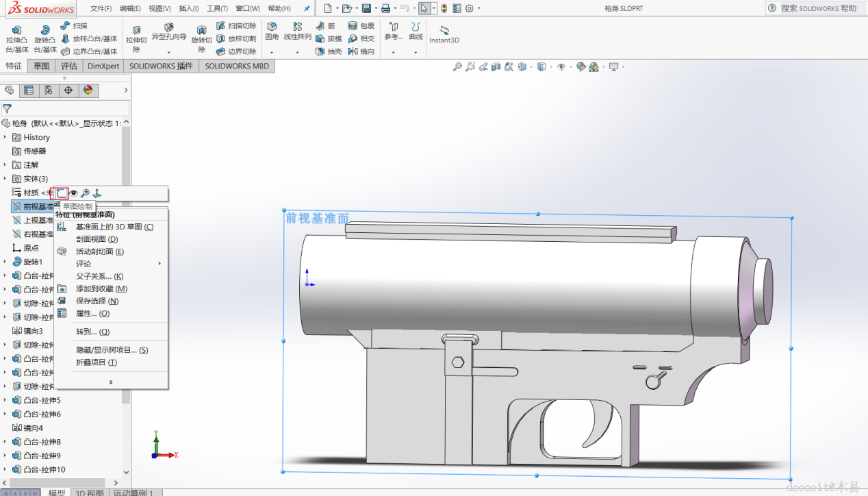The height and width of the screenshot is (496, 868).
Task: Open the DisplayManager appearance tab icon
Action: [x=88, y=90]
